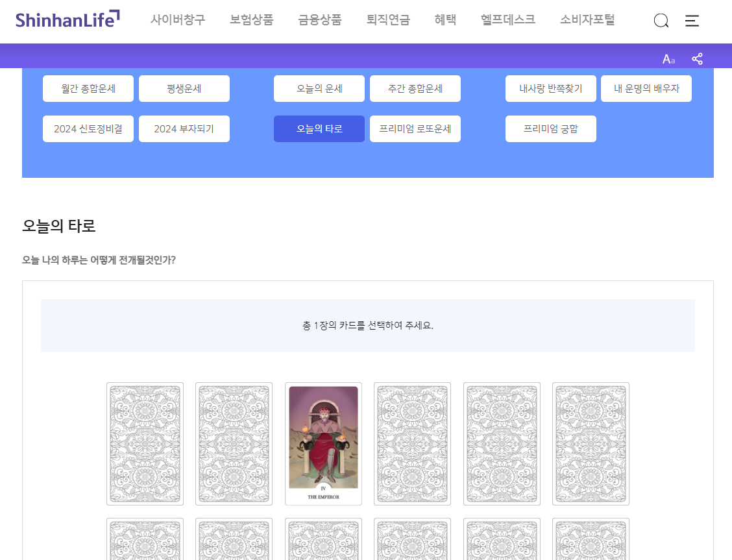This screenshot has width=732, height=560.
Task: Open 혜택 menu
Action: point(445,19)
